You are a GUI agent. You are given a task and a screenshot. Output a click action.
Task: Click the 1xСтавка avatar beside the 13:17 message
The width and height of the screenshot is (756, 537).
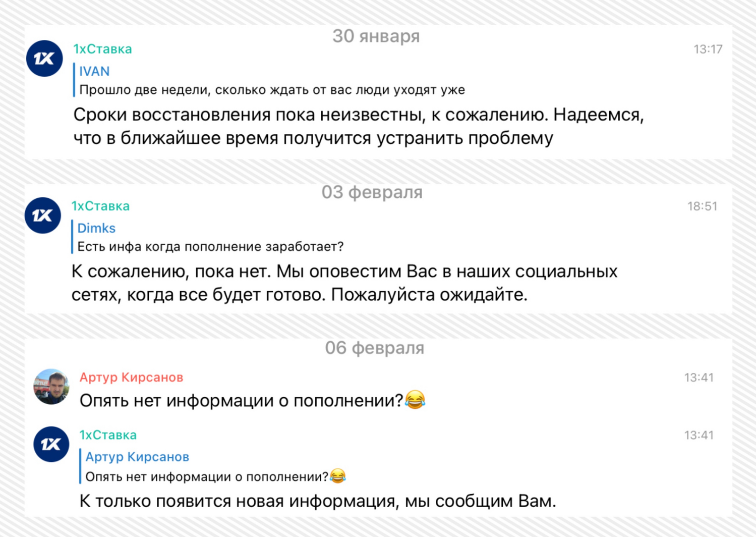click(44, 59)
